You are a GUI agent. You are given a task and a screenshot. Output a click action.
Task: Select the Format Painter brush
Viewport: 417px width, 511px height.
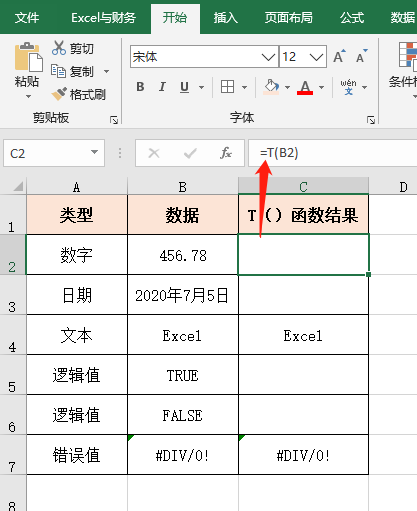59,94
